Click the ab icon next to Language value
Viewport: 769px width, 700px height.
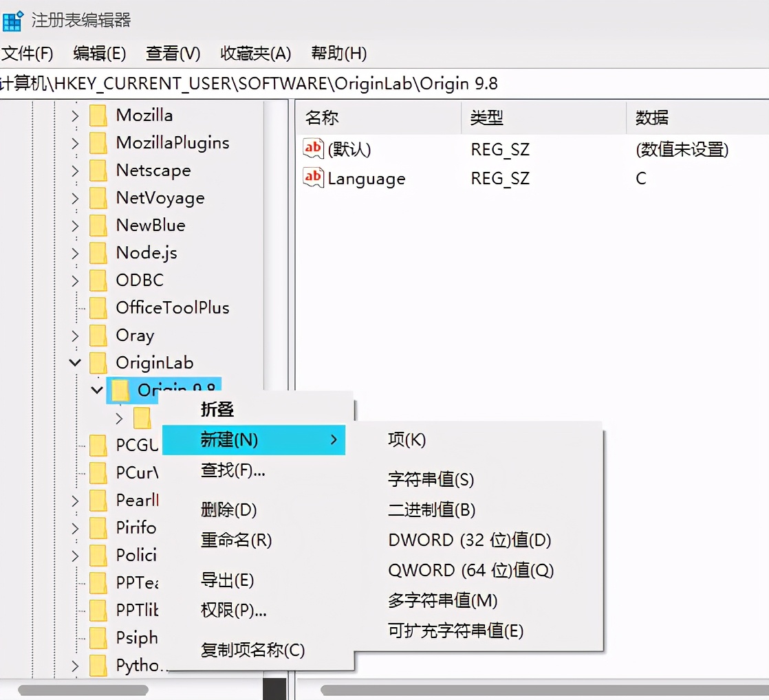[x=313, y=178]
